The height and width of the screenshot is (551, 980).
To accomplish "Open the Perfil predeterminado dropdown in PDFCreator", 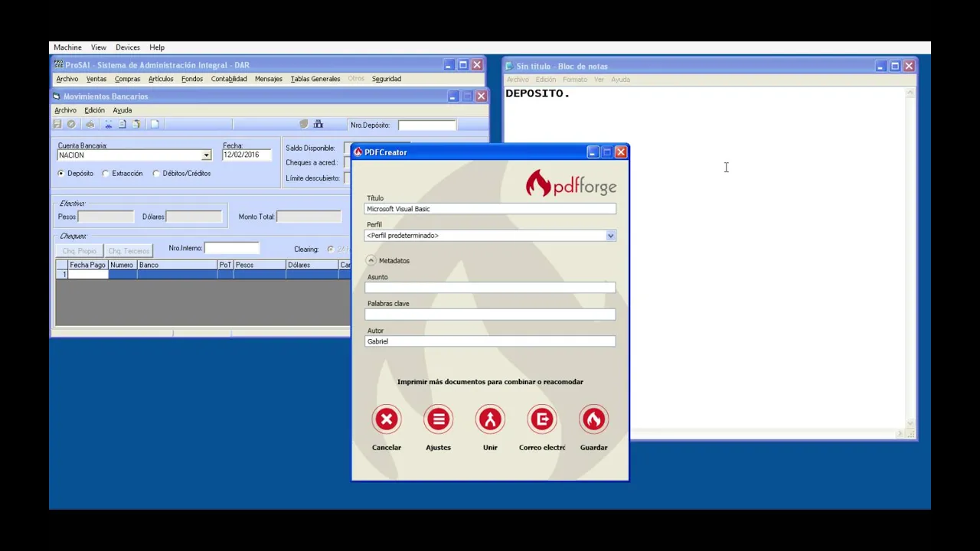I will 610,236.
